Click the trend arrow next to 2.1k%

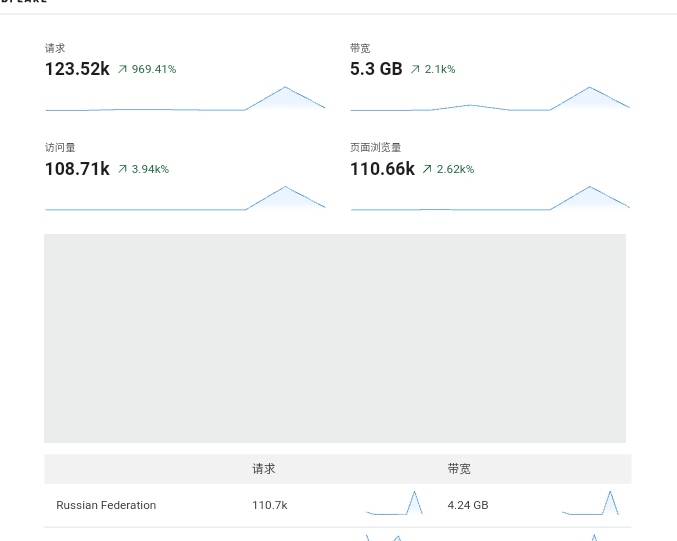point(415,70)
